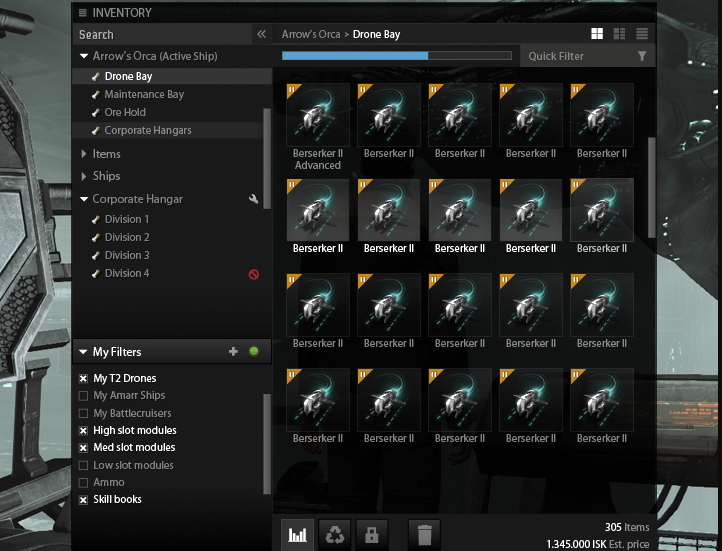
Task: Switch to large icons view mode
Action: coord(597,34)
